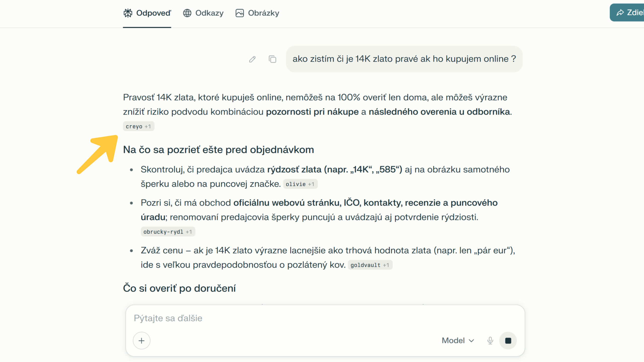Open the goldvault +1 source citation
644x362 pixels.
coord(370,265)
